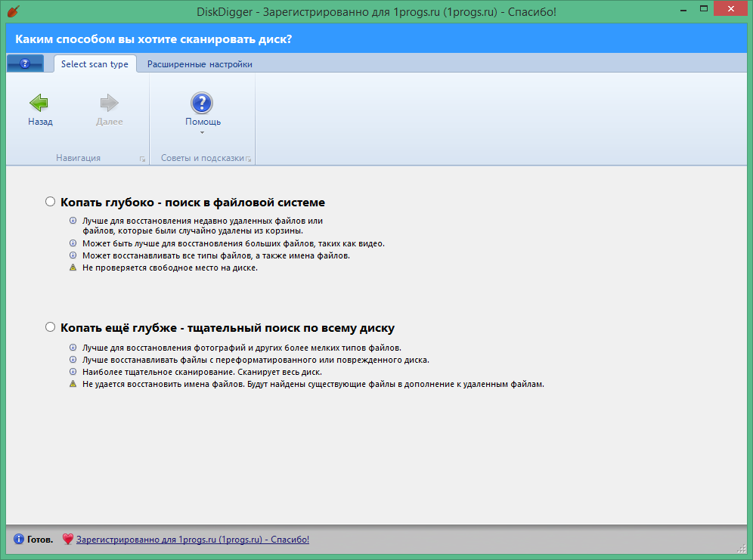Click the red heart icon in status bar
753x560 pixels.
[67, 540]
